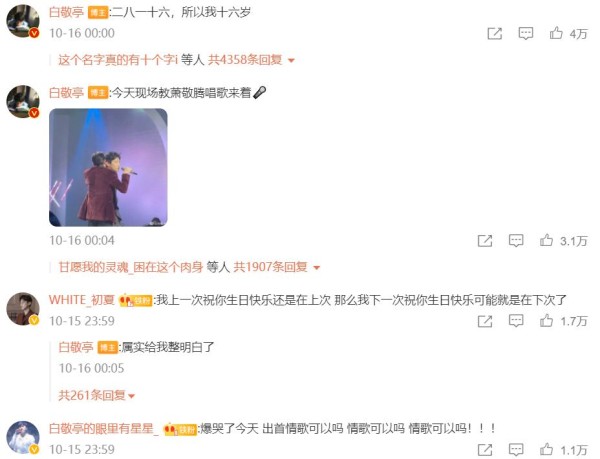Open reply box on the 萧敬腾 singing comment
The image size is (600, 459).
click(516, 241)
